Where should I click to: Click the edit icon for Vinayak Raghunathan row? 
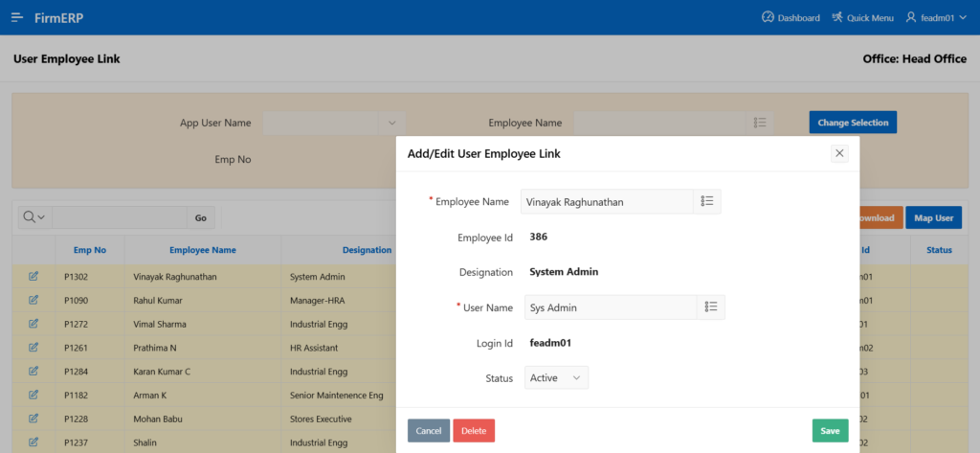point(33,276)
